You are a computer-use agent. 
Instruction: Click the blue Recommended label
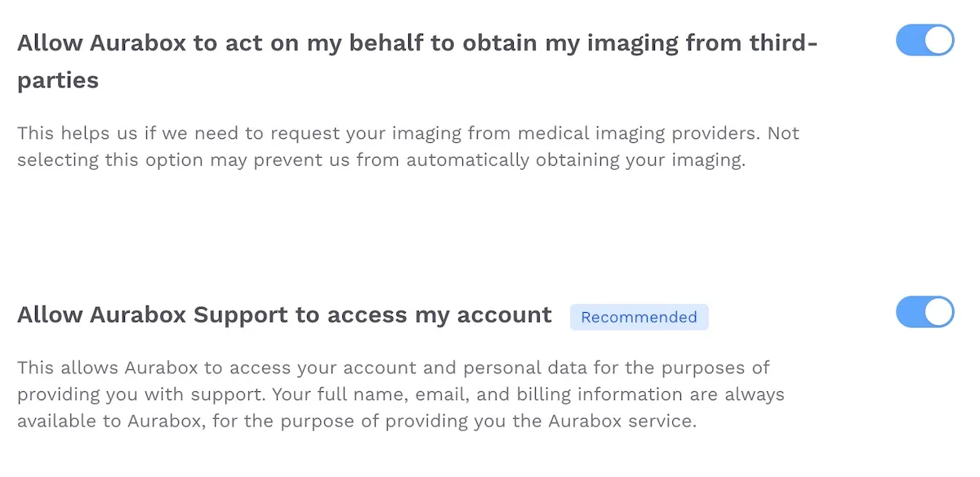[x=639, y=317]
